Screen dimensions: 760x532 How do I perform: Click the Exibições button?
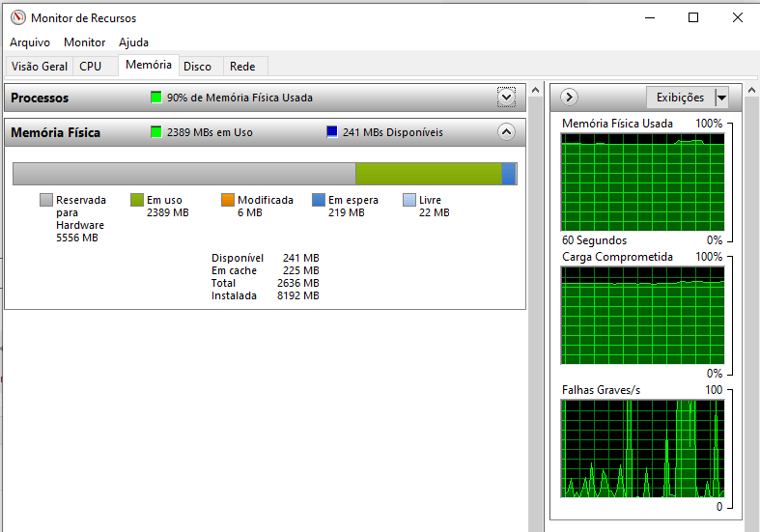click(x=680, y=98)
